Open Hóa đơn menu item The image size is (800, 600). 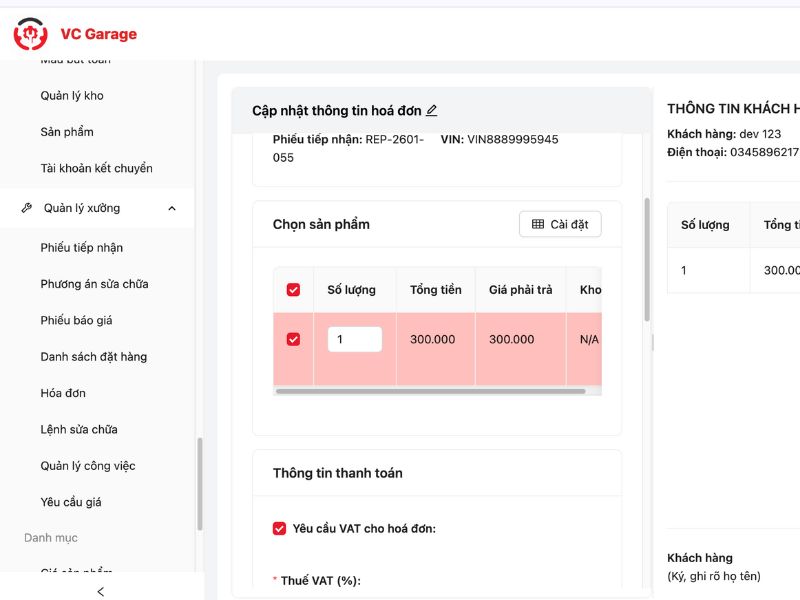[63, 393]
